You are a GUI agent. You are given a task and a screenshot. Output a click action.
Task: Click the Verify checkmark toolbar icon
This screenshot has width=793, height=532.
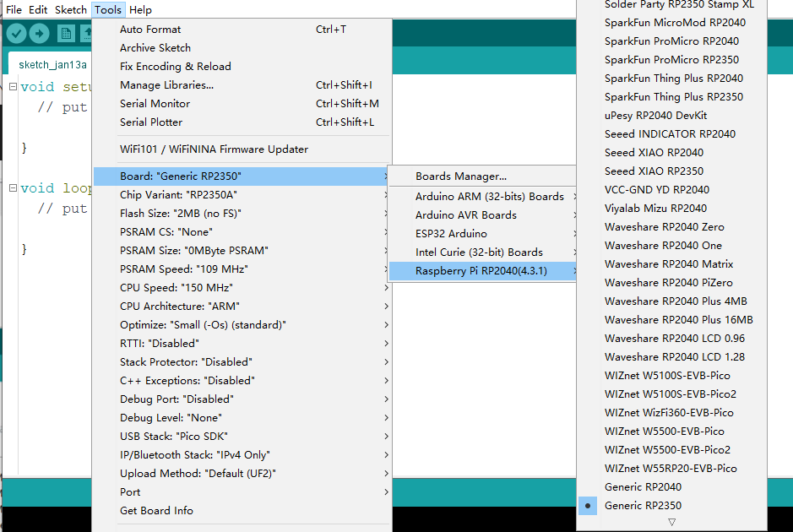pos(16,34)
